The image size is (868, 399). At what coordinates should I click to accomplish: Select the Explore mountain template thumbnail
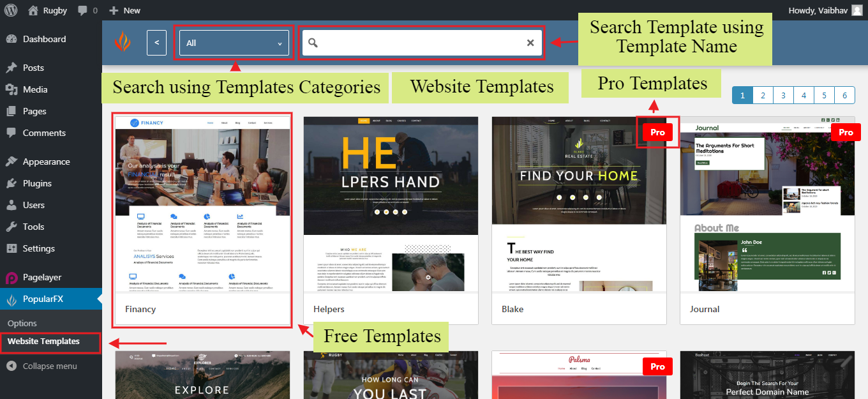202,375
